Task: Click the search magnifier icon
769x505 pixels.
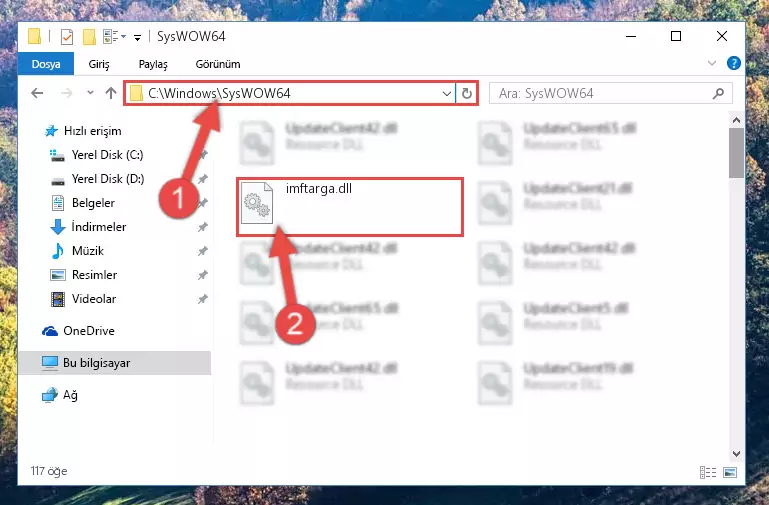Action: [718, 93]
